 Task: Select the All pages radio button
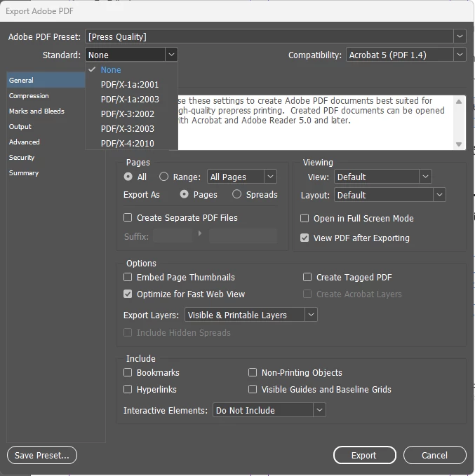(x=128, y=177)
